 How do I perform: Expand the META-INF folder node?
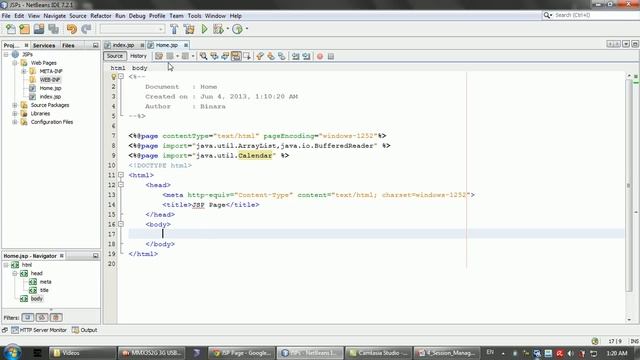[x=24, y=71]
